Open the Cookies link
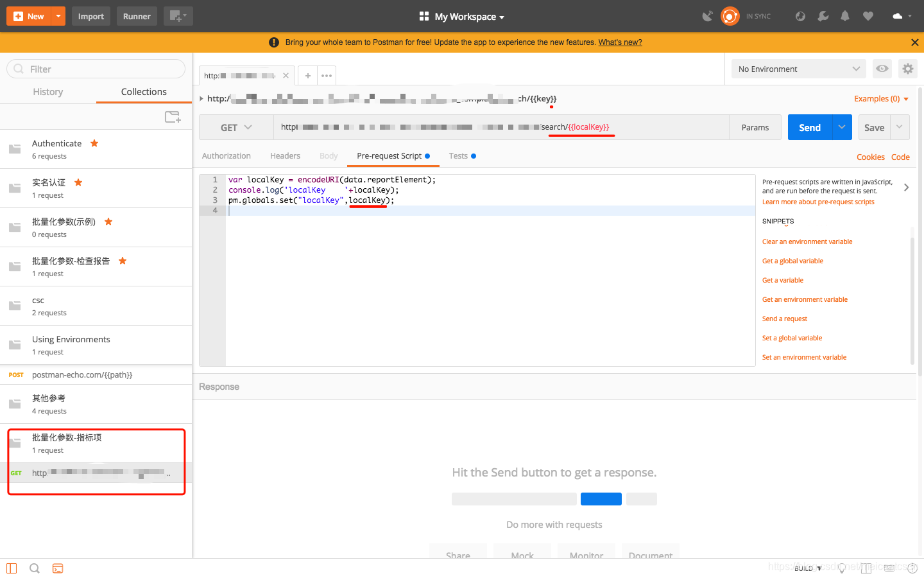This screenshot has height=578, width=924. click(871, 157)
